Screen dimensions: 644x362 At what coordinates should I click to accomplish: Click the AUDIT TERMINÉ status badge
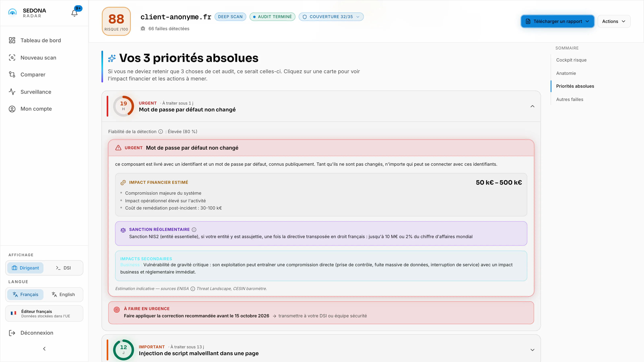pos(272,17)
